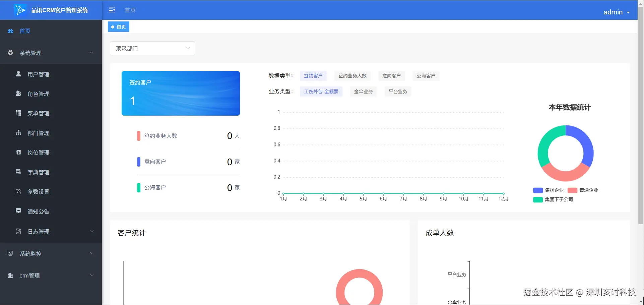Click the 12月 data point on the line chart
644x305 pixels.
coord(503,193)
